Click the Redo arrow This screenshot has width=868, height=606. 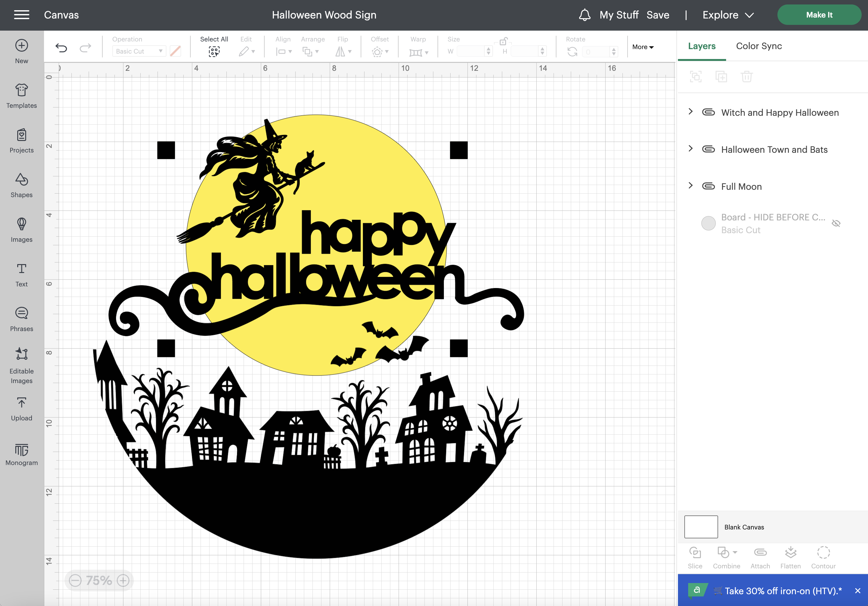coord(85,48)
